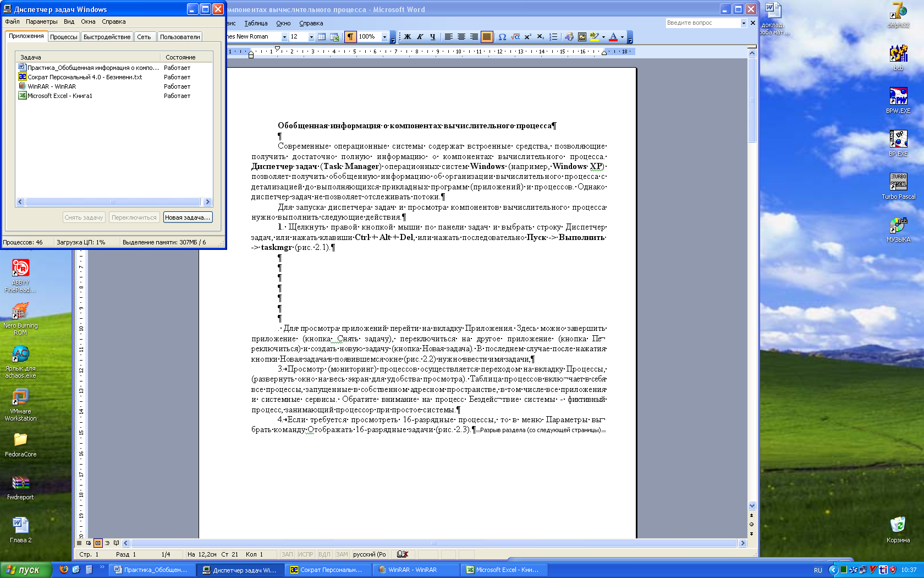This screenshot has width=924, height=578.
Task: Open the Таблица menu in Word
Action: click(256, 23)
